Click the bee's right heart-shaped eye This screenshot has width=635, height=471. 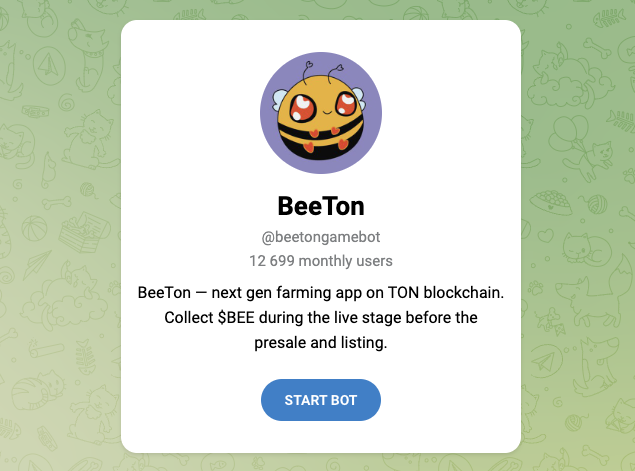346,103
